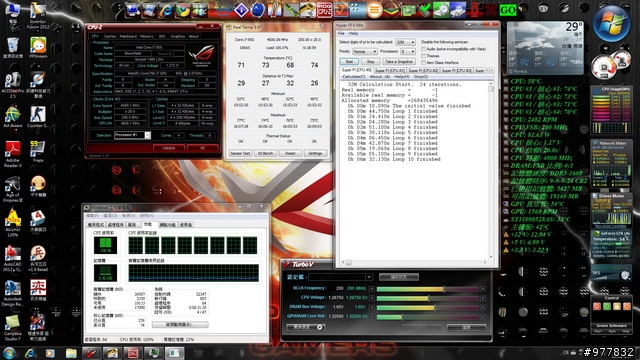Open Real Temp Settings button
640x360 pixels.
point(315,153)
